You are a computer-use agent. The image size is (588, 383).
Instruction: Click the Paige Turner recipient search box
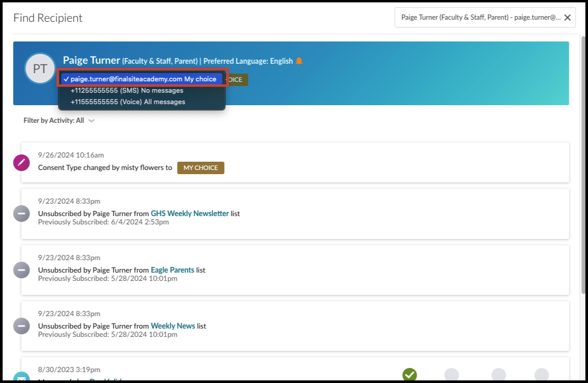point(485,17)
